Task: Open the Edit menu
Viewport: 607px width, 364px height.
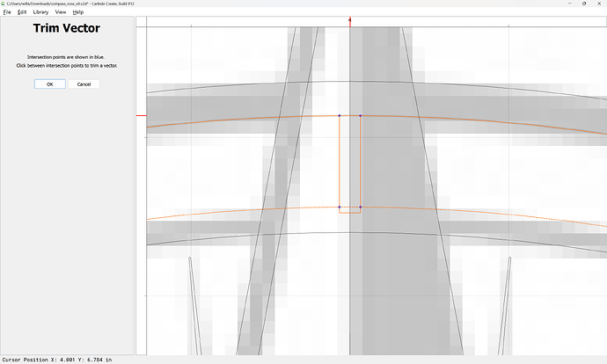Action: click(22, 12)
